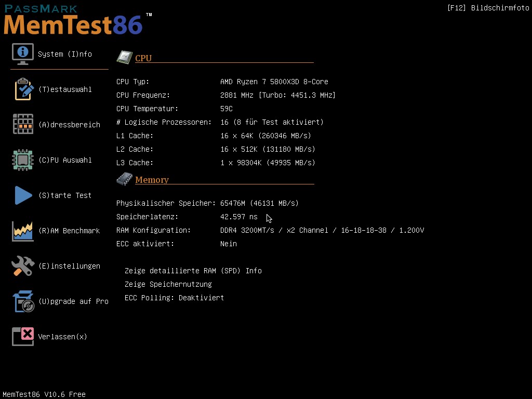The image size is (532, 399).
Task: Click the [F12] Bildschirmfoto hint
Action: pos(488,8)
